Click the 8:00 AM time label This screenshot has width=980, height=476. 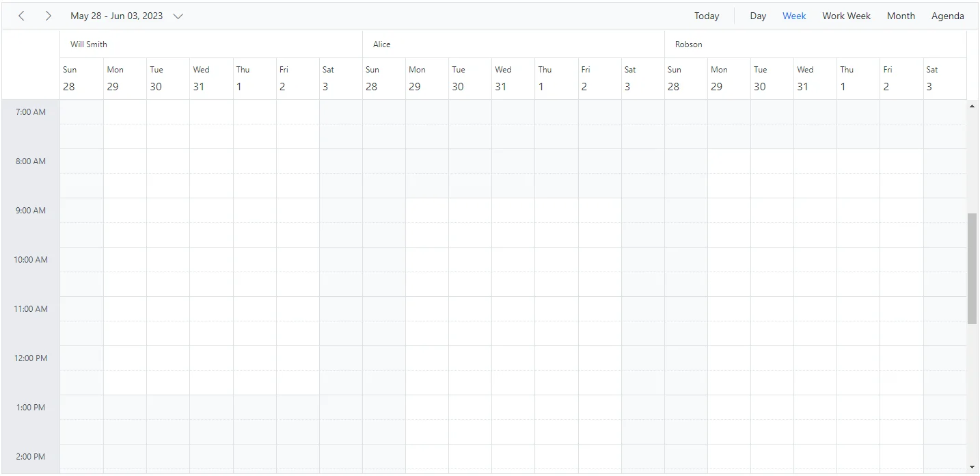click(31, 161)
